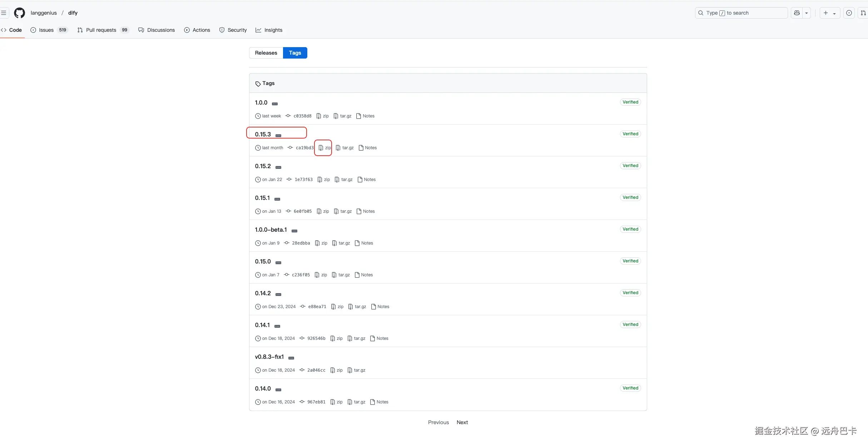Open the issues icon in header
This screenshot has height=447, width=868.
849,13
